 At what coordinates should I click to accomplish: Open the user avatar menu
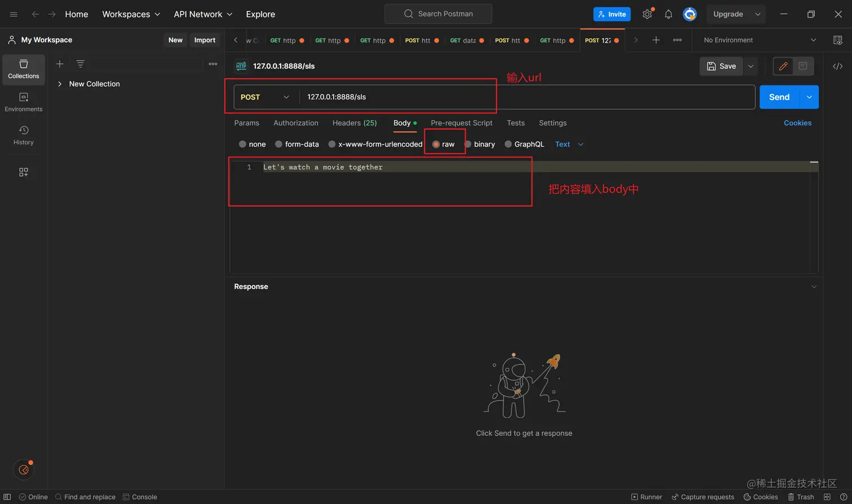click(690, 14)
